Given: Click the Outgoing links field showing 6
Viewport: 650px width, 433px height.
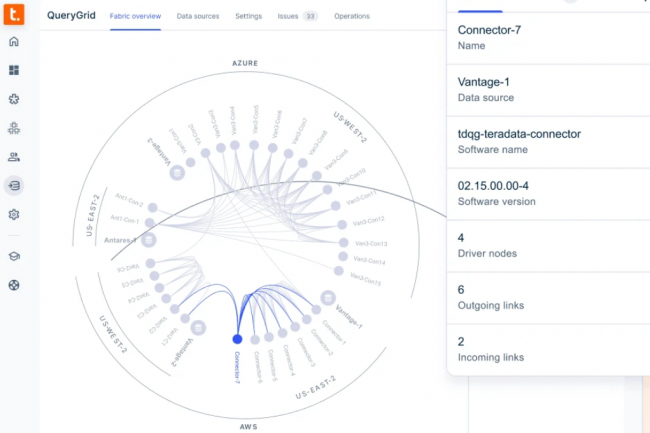Looking at the screenshot, I should [548, 298].
